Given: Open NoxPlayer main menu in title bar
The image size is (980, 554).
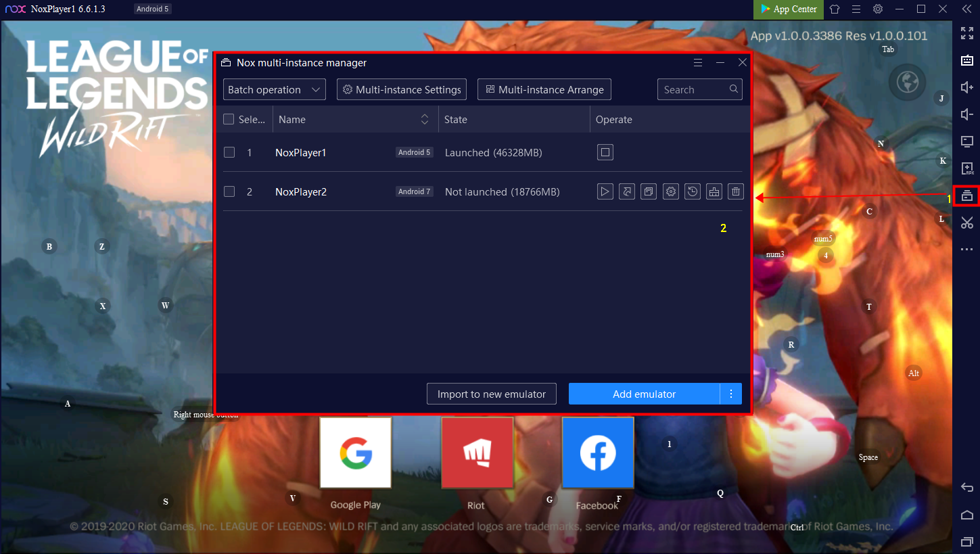Looking at the screenshot, I should 856,9.
